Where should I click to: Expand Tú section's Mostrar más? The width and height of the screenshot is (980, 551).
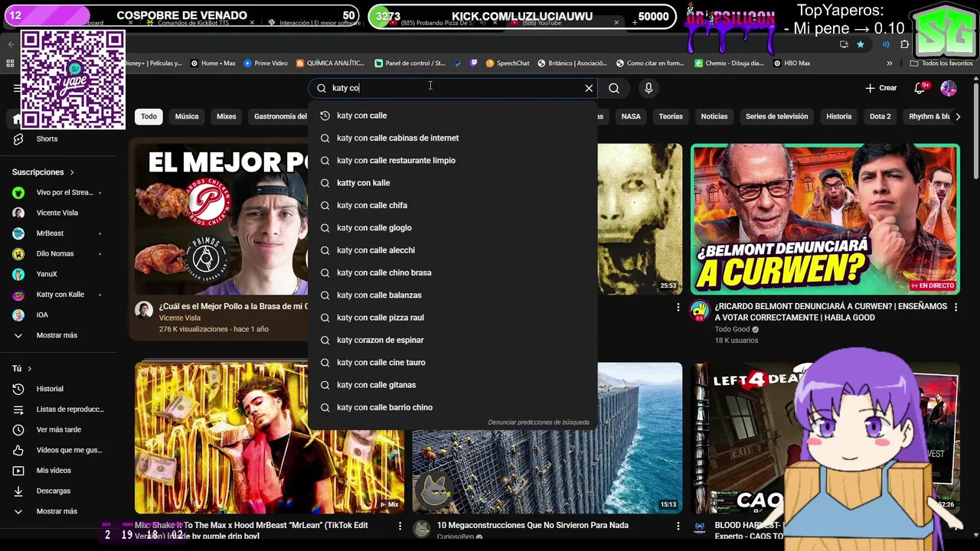click(58, 511)
